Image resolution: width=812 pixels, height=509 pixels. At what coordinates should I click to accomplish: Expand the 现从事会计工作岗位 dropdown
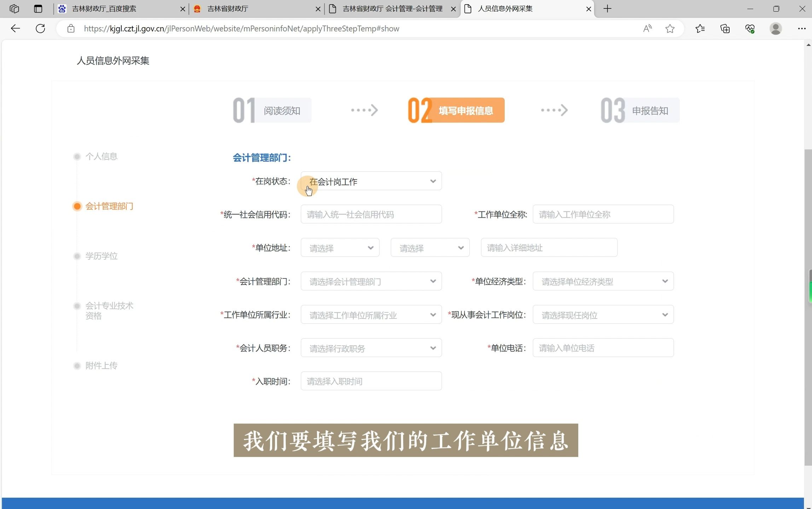point(603,315)
